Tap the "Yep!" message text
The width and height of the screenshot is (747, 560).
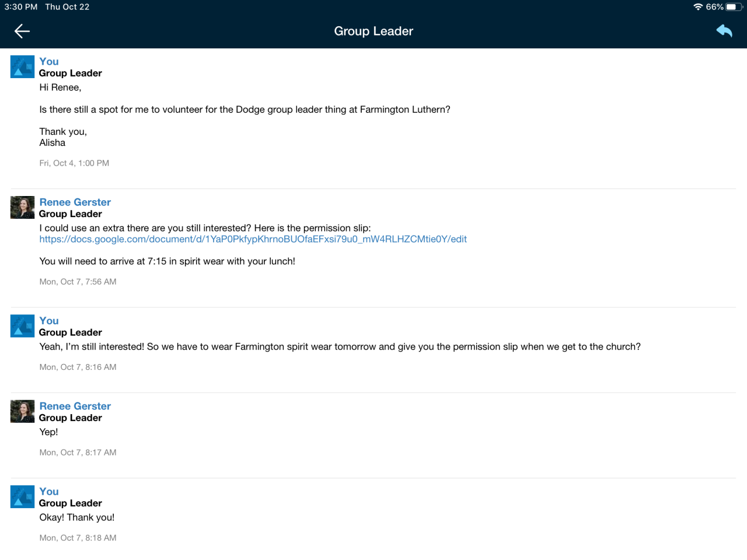click(x=48, y=432)
